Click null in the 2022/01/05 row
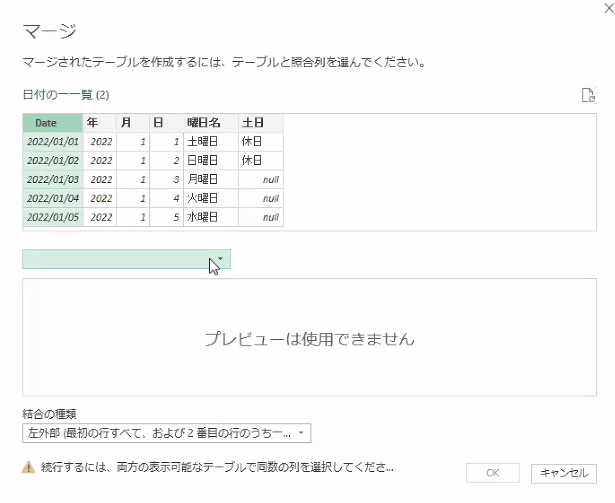 260,217
